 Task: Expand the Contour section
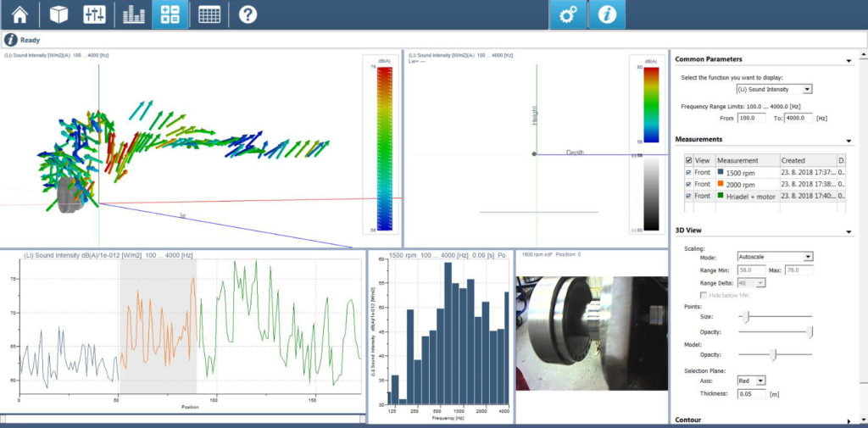pos(849,420)
